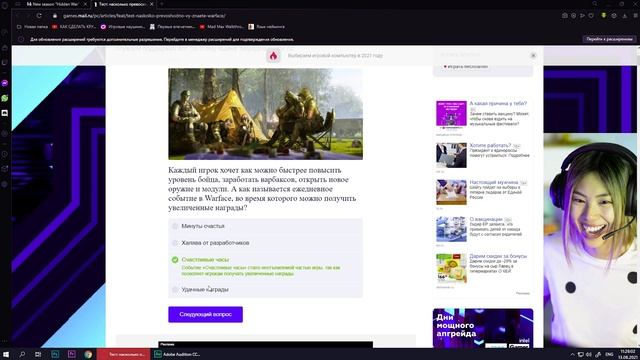The width and height of the screenshot is (640, 360).
Task: Show hidden system tray icons
Action: coord(572,354)
